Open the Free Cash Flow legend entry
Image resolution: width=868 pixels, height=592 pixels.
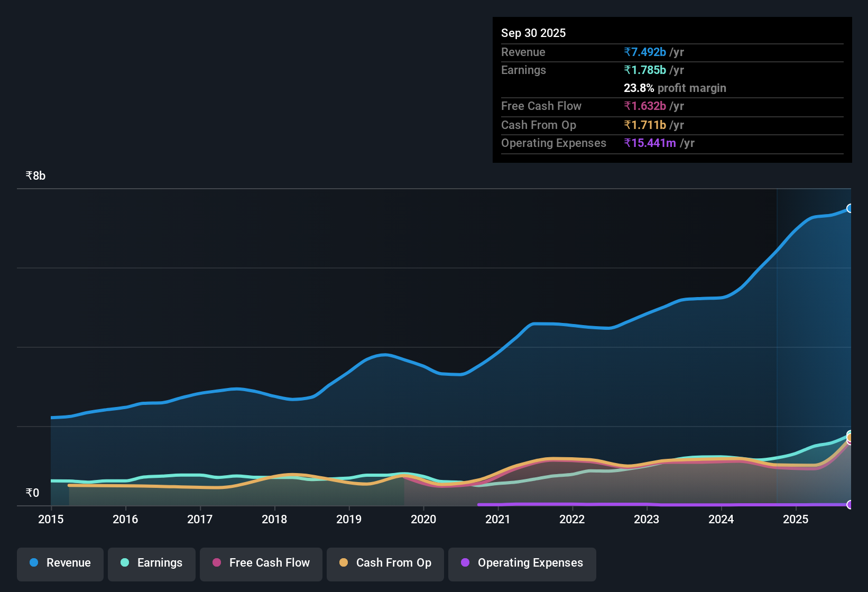point(261,563)
